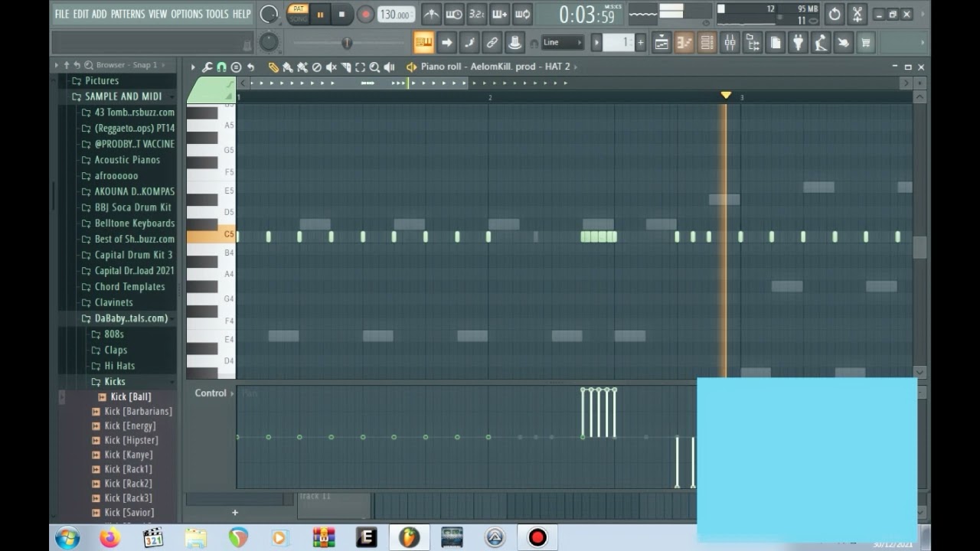
Task: Toggle the Piano roll window icon
Action: [x=684, y=43]
